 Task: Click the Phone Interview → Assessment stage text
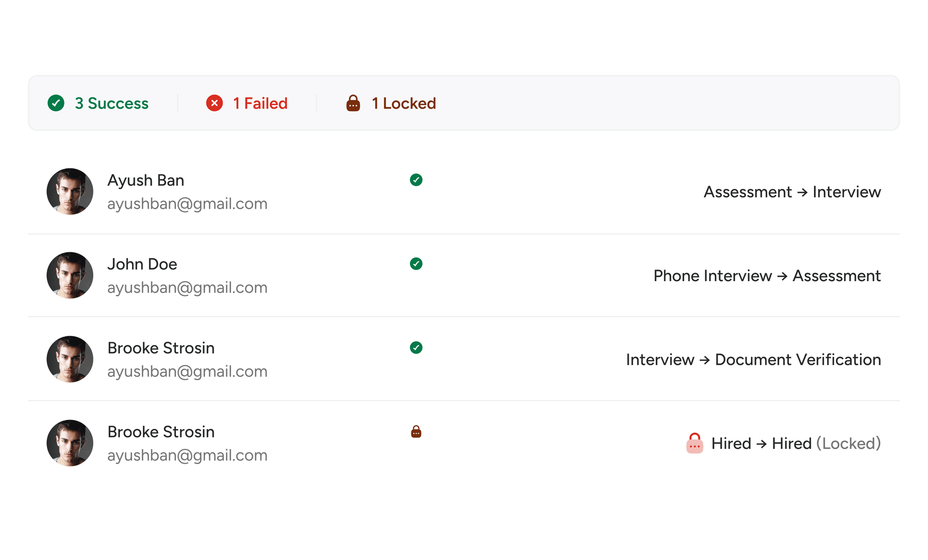click(767, 276)
